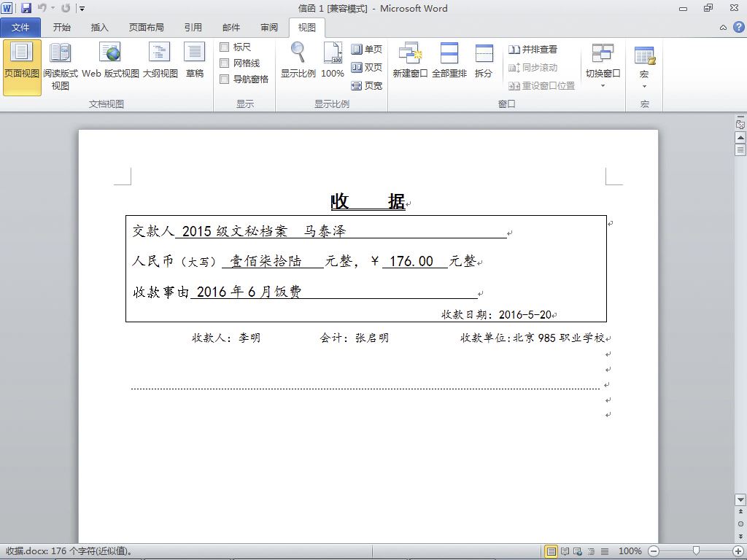Screen dimensions: 747x560
Task: Click the text 会计：张启明
Action: click(354, 338)
